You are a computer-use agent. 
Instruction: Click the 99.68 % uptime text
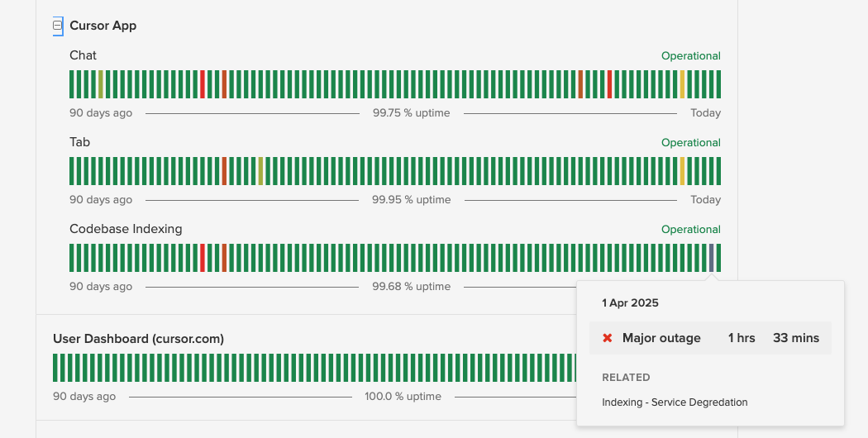[x=412, y=286]
